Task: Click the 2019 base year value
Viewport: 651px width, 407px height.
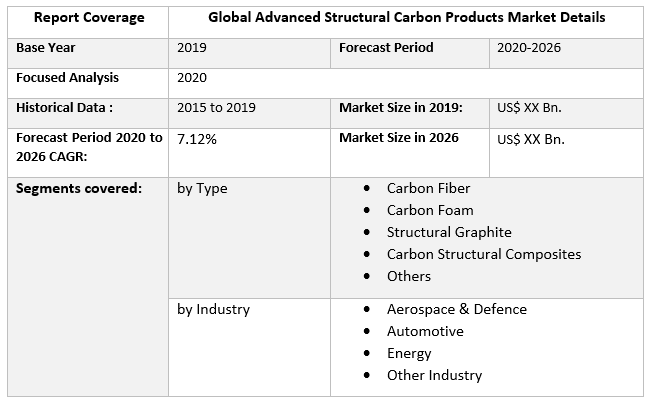Action: click(x=192, y=48)
